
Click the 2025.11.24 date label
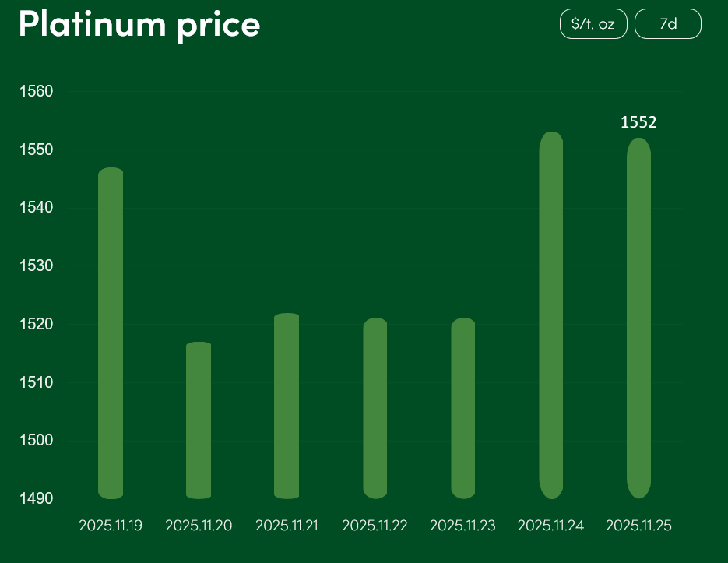pos(550,526)
